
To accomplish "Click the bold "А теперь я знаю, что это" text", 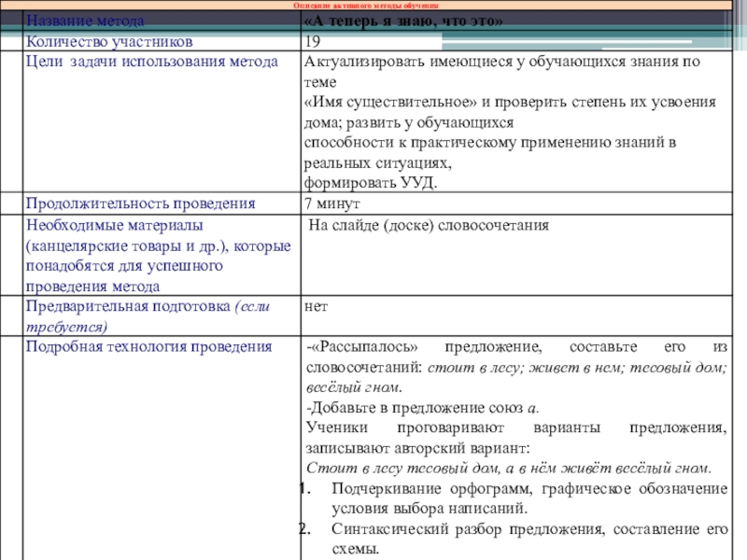I will (403, 21).
